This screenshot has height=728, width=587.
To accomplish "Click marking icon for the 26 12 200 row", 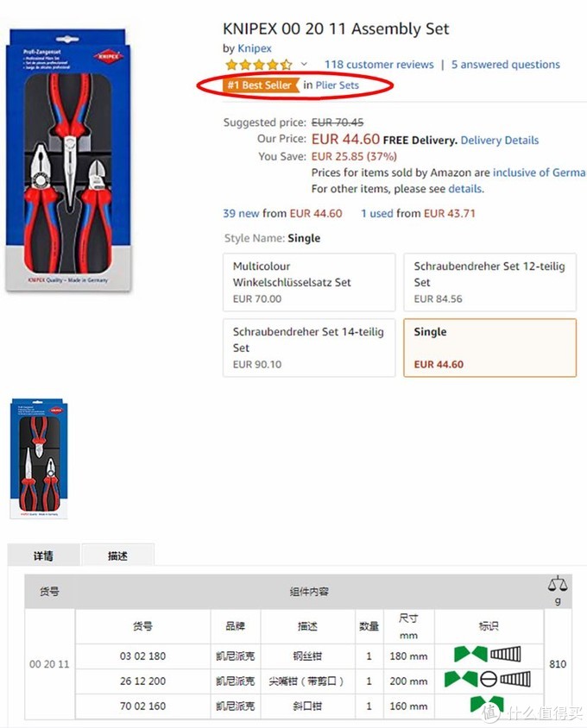I will 487,679.
